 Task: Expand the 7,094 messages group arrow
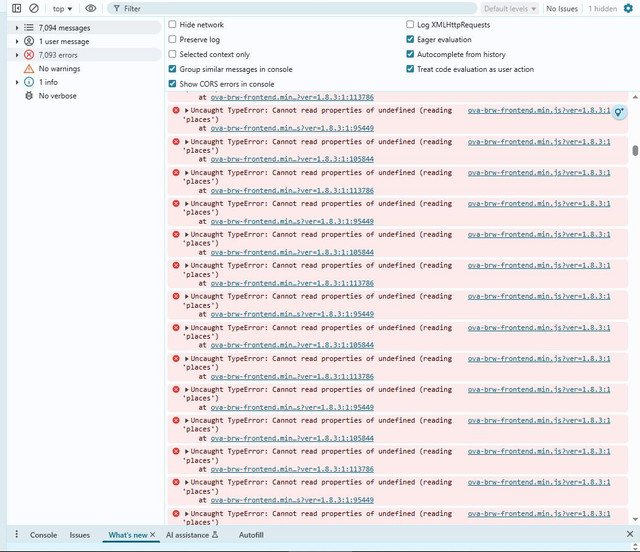tap(17, 28)
